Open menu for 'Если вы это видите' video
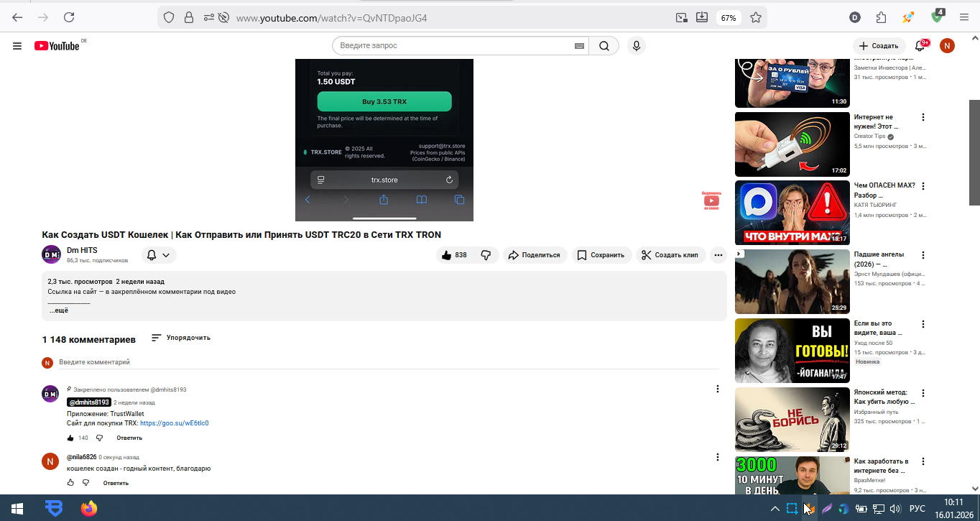 coord(923,324)
